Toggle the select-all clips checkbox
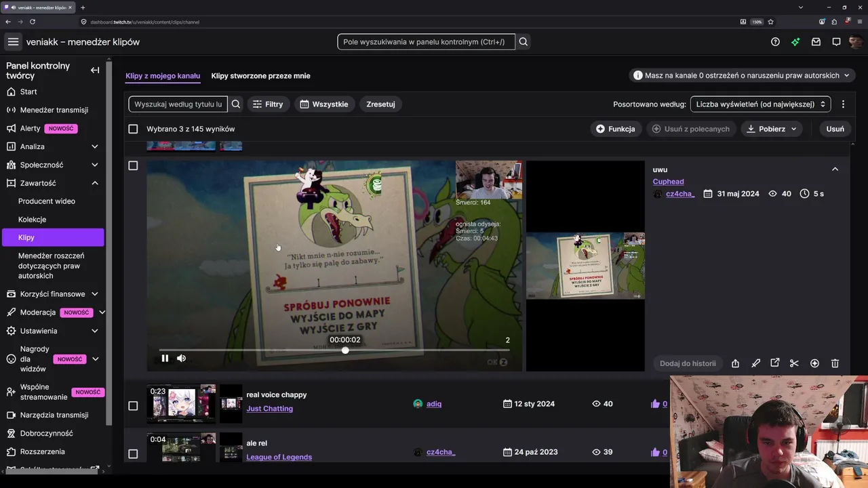868x488 pixels. (x=133, y=129)
